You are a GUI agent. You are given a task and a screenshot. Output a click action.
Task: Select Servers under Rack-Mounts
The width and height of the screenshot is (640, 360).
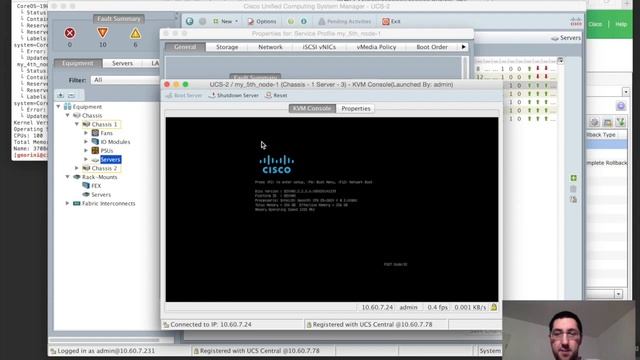click(101, 195)
